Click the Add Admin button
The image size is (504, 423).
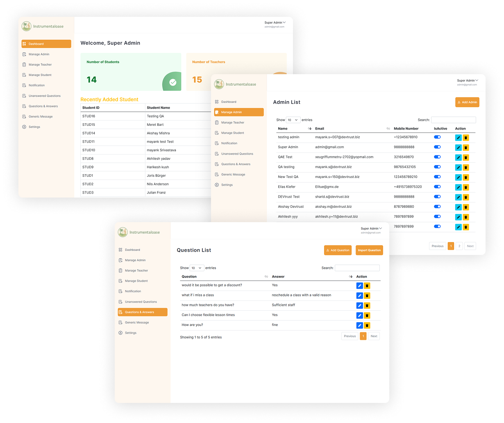(467, 102)
